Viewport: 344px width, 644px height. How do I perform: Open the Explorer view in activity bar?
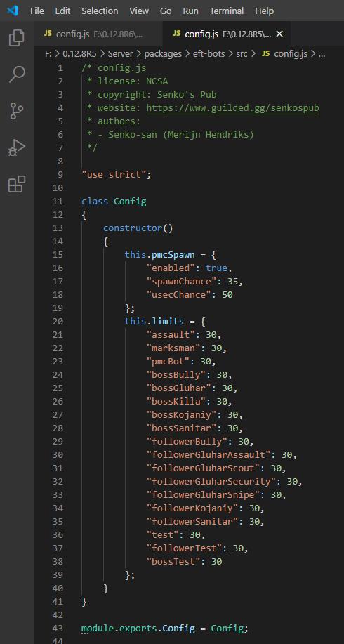[16, 37]
